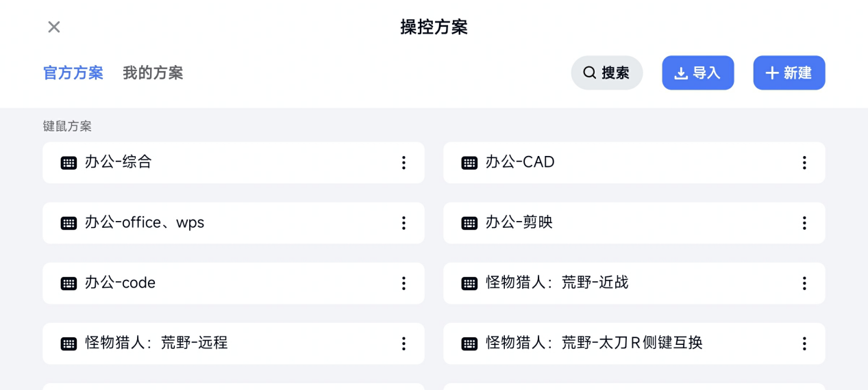Choose the 办公-剪映 scheme card

tap(617, 223)
